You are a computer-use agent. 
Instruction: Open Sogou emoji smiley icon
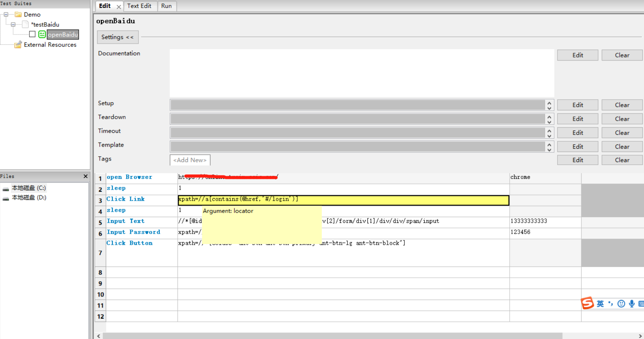coord(621,304)
